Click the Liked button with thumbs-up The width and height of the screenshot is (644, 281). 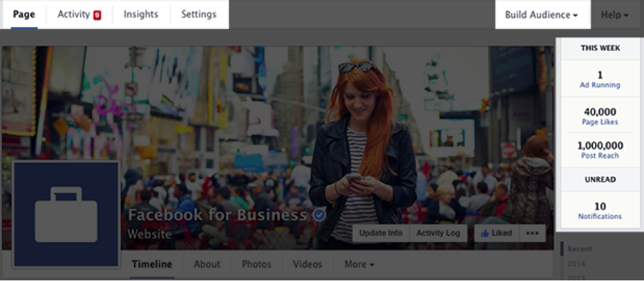(496, 233)
